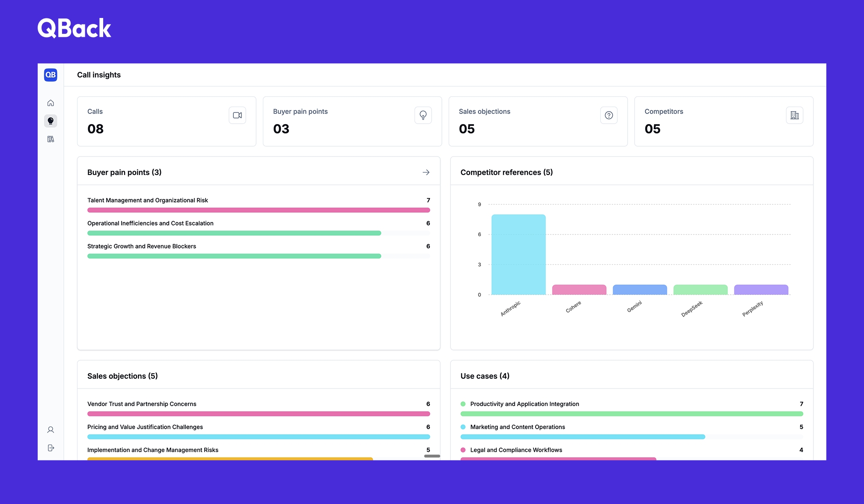Screen dimensions: 864x504
Task: Select Vendor Trust and Partnership Concerns
Action: (142, 404)
